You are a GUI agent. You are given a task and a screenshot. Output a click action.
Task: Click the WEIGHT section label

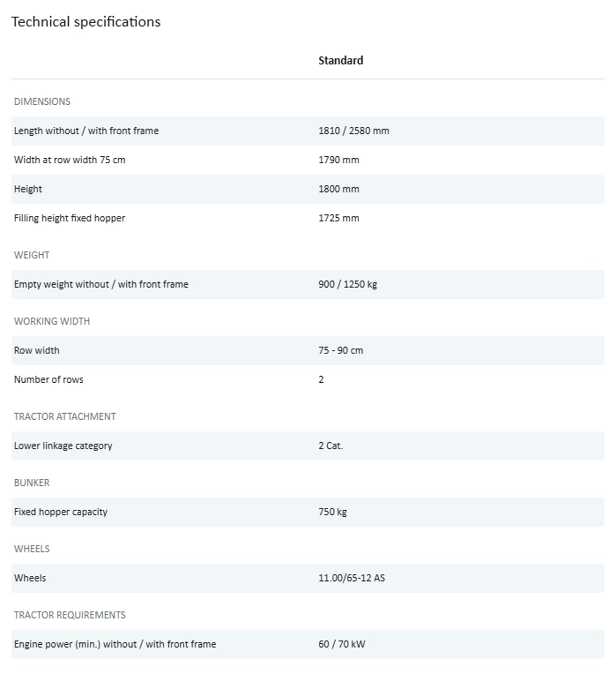click(31, 255)
